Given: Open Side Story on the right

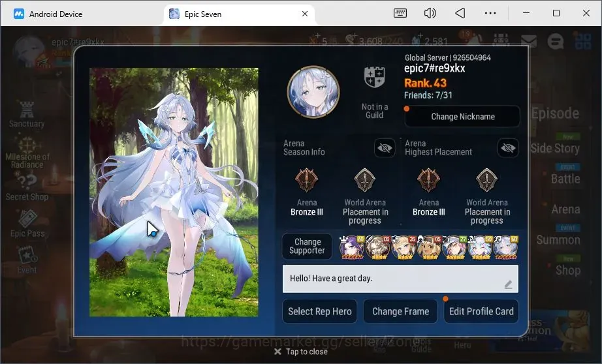Looking at the screenshot, I should tap(555, 148).
